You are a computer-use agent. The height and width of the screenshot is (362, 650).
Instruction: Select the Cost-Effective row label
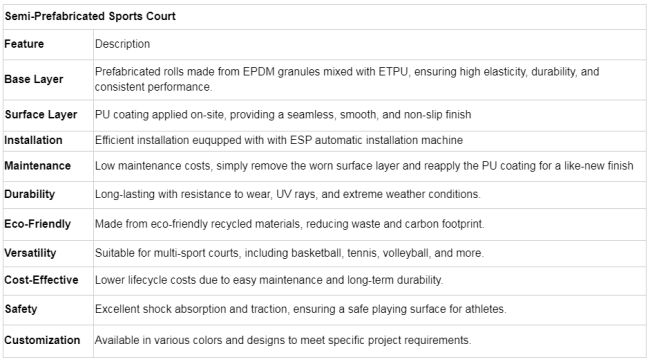coord(41,280)
